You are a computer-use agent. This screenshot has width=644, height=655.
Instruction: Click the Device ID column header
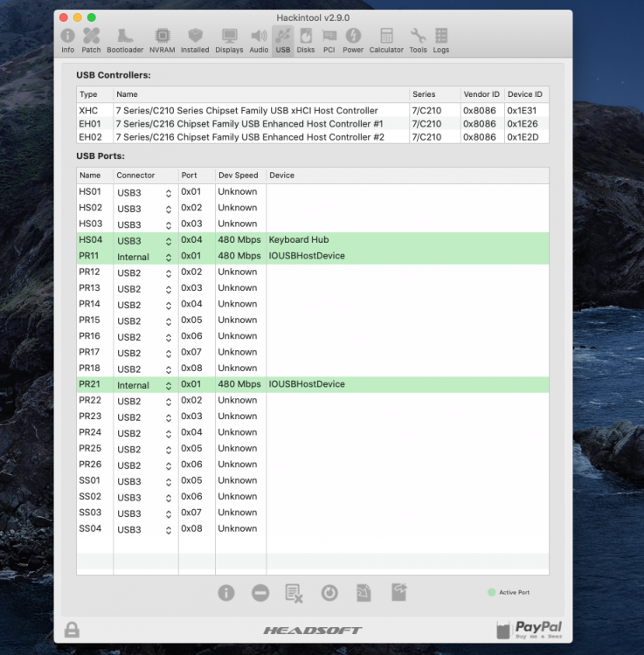click(527, 94)
